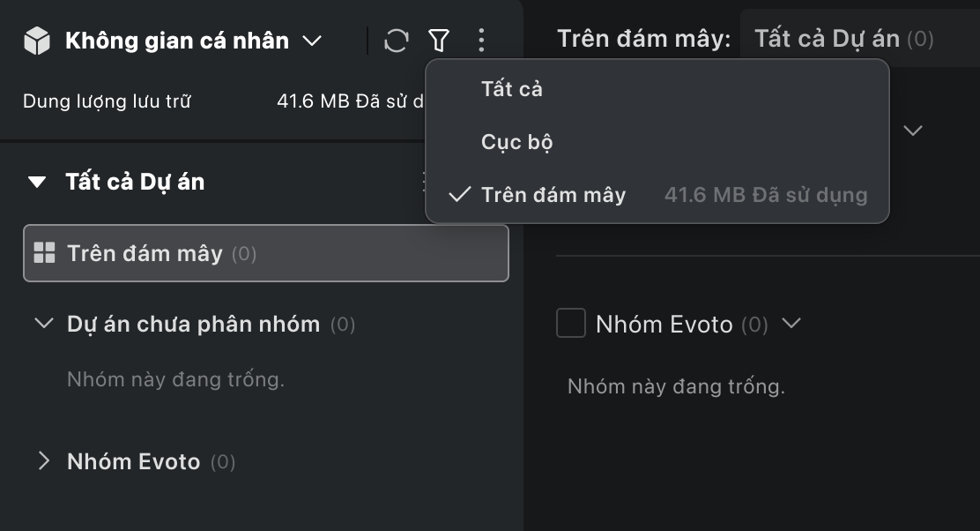Expand the Nhóm Evoto group in sidebar
The width and height of the screenshot is (980, 531).
(44, 460)
